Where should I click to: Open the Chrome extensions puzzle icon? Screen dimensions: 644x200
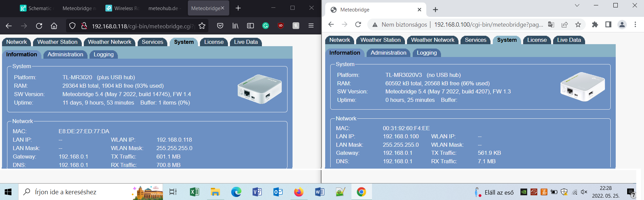point(595,24)
